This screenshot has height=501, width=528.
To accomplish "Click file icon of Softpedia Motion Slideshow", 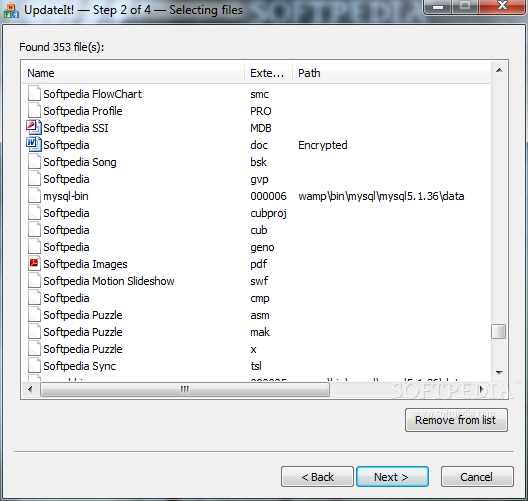I will click(x=34, y=280).
